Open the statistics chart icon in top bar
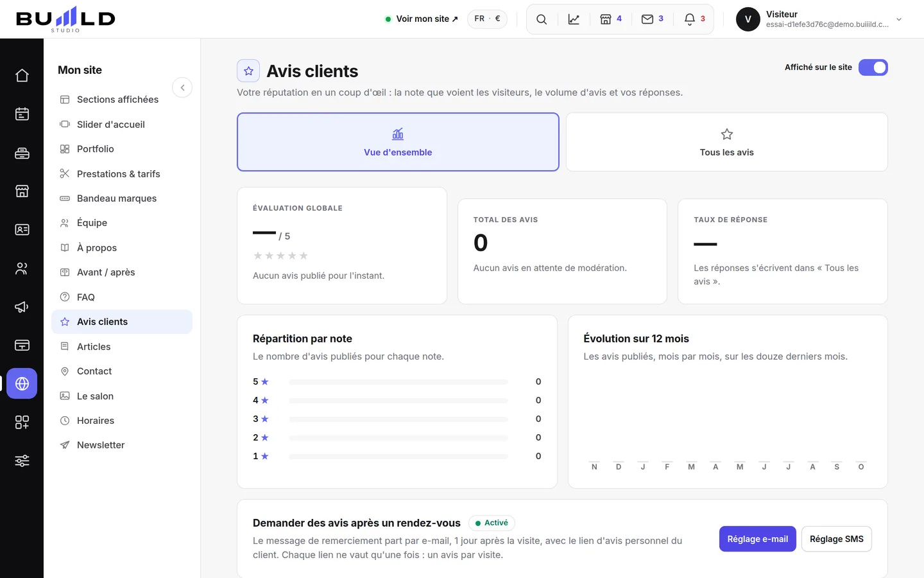Image resolution: width=924 pixels, height=578 pixels. tap(574, 19)
